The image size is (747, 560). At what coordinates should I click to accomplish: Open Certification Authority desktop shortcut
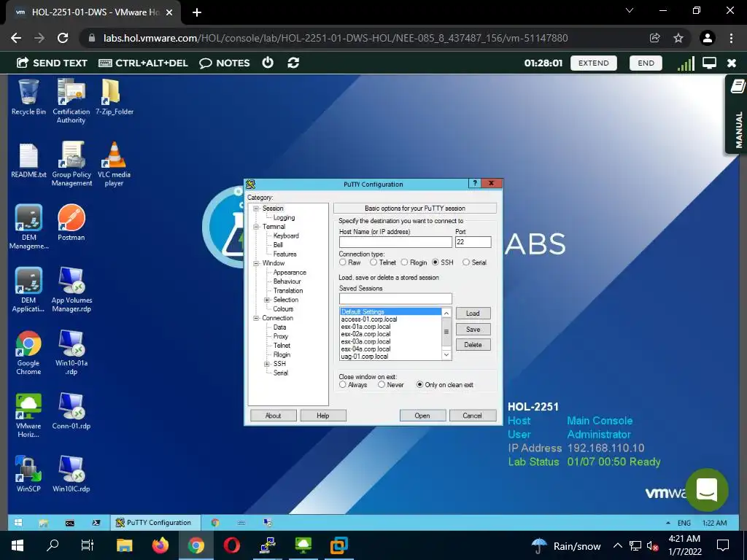pos(71,101)
